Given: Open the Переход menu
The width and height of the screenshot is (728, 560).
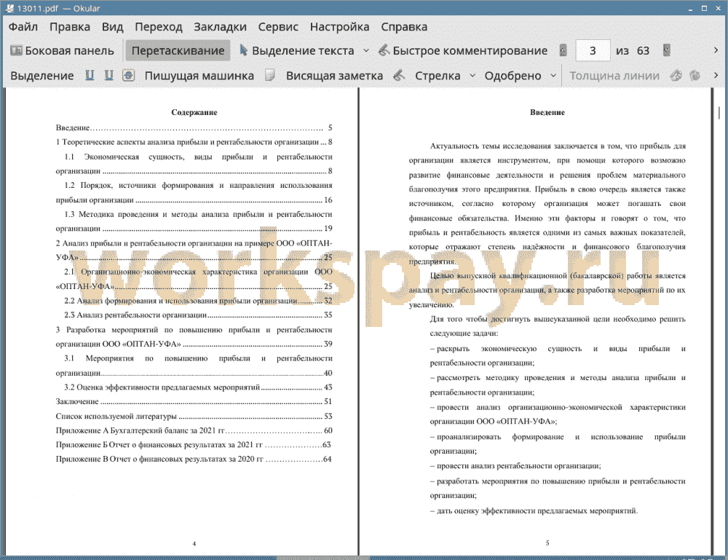Looking at the screenshot, I should tap(158, 27).
